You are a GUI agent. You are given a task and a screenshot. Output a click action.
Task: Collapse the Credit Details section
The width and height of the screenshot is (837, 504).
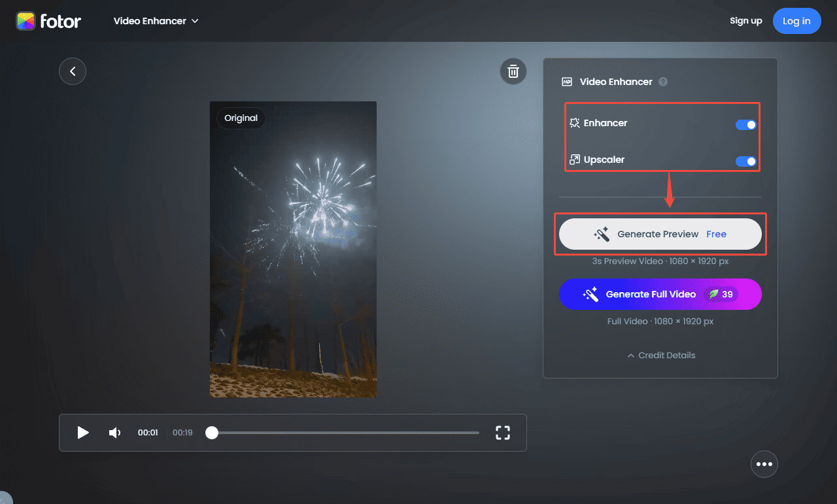(x=660, y=355)
